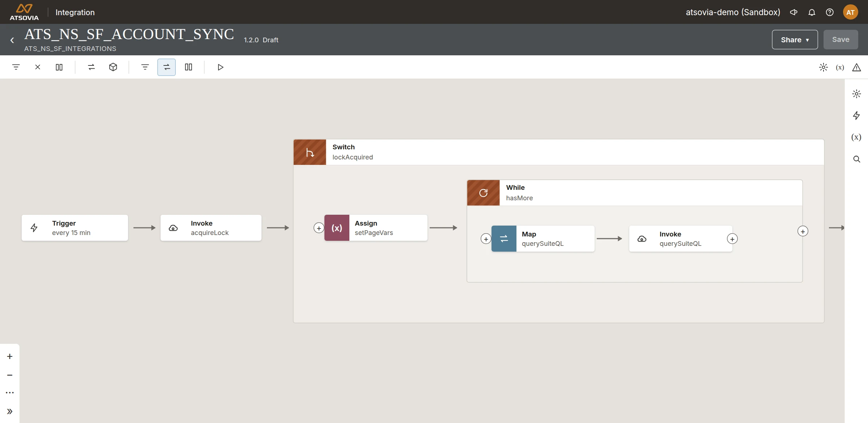Select the Trigger every 15 min node

coord(75,228)
